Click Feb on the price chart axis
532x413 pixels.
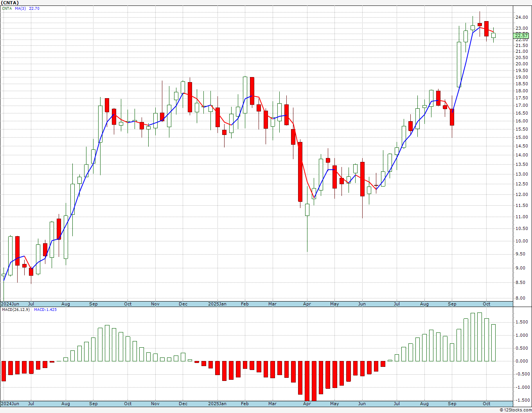(245, 304)
